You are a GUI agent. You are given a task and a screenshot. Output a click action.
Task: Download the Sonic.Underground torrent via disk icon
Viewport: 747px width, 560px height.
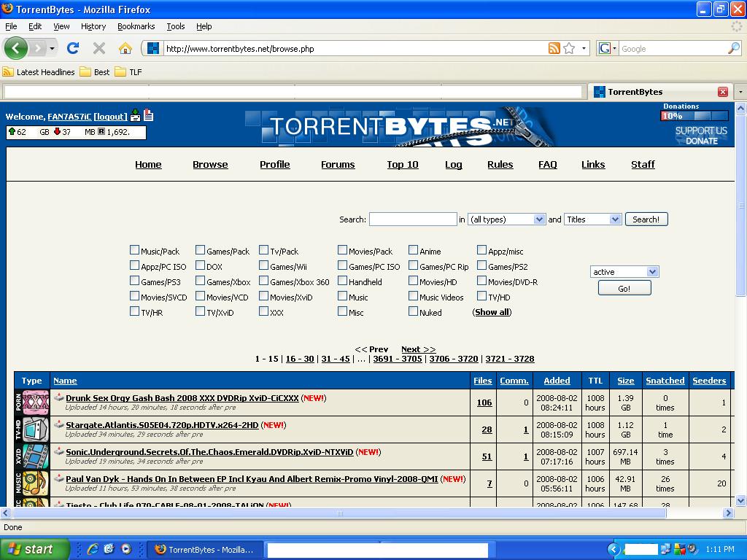pos(58,451)
